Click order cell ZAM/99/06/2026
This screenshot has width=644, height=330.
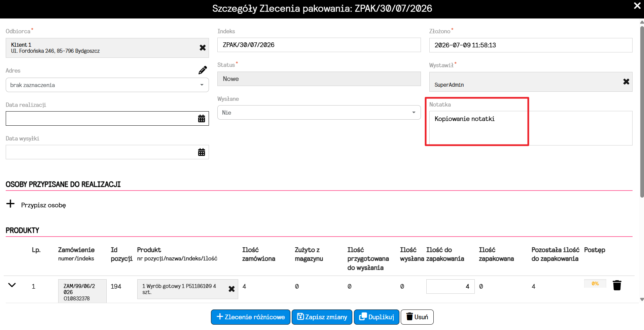[x=82, y=291]
